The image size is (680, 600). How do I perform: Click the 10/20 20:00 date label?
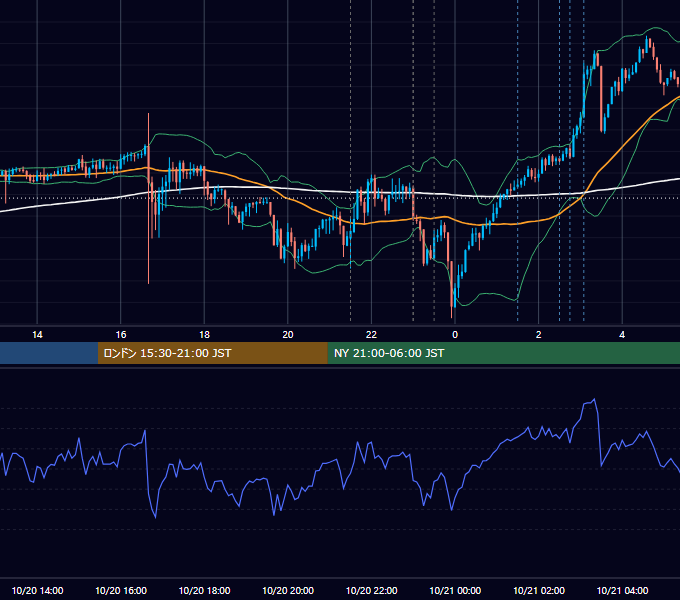click(x=288, y=590)
